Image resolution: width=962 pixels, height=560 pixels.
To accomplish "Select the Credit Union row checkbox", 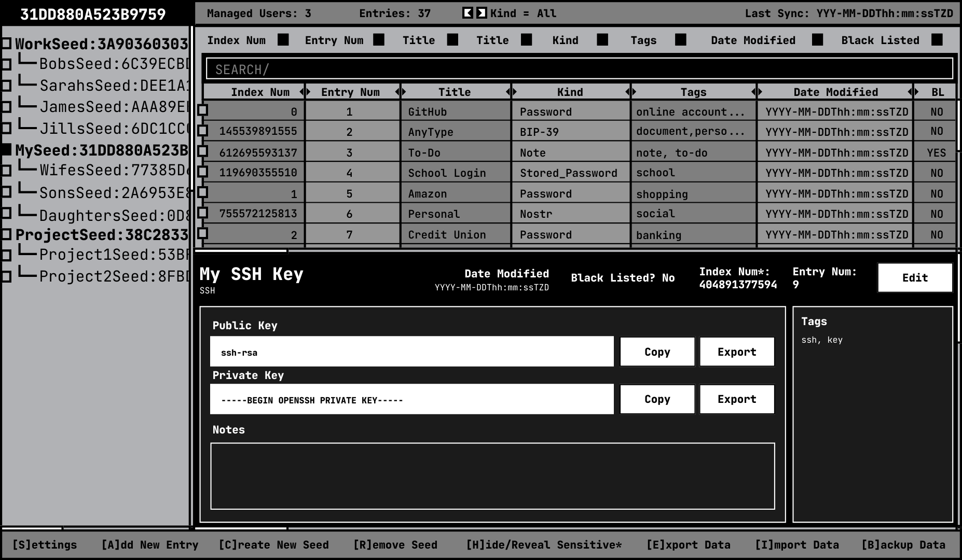I will coord(203,233).
